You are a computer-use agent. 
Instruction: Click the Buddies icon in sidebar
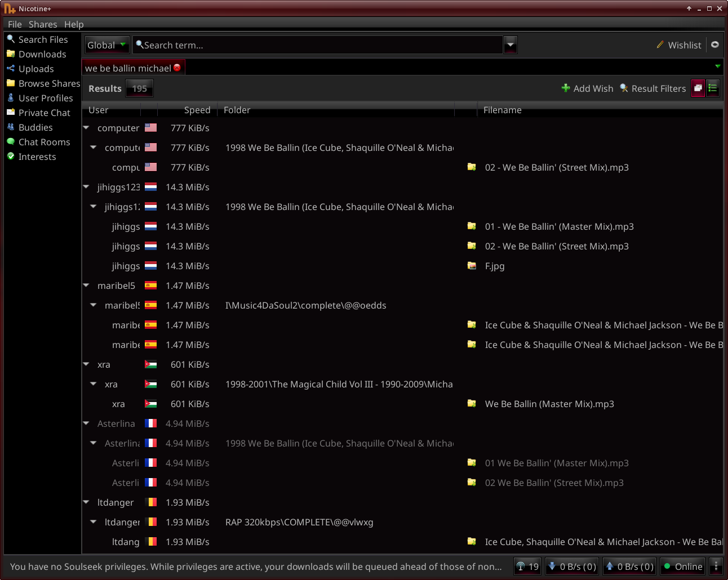click(x=11, y=127)
